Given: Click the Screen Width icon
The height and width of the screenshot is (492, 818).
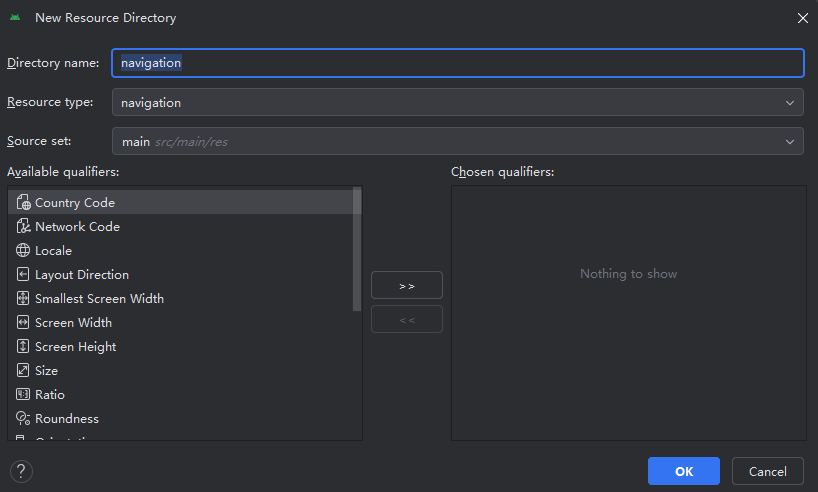Looking at the screenshot, I should point(23,322).
